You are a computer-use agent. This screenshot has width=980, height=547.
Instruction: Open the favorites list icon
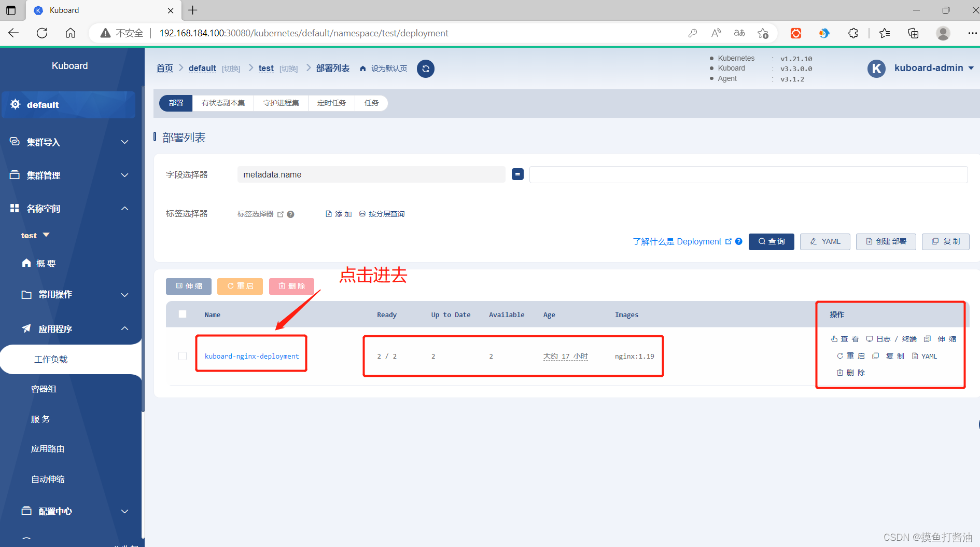[x=885, y=33]
